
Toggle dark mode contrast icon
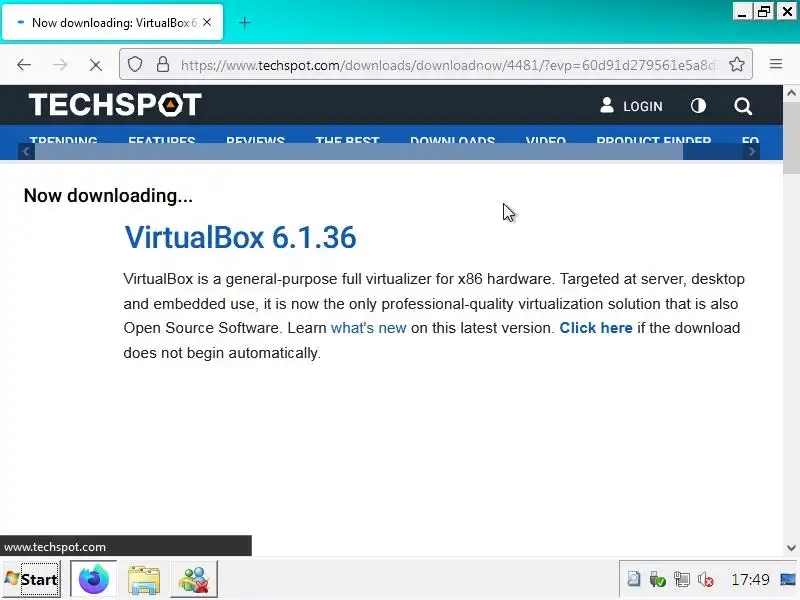pos(698,106)
